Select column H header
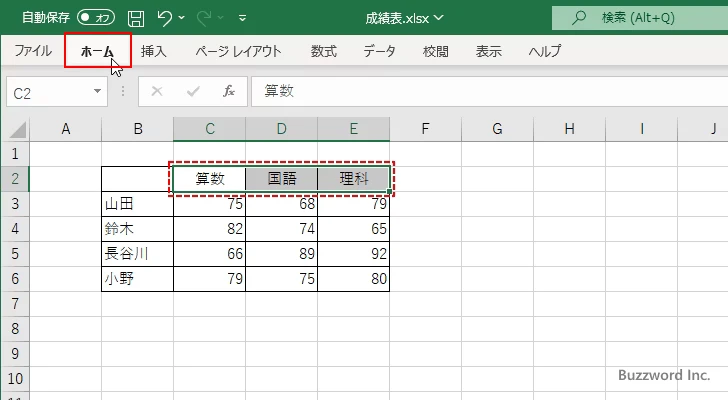The image size is (728, 400). (569, 129)
